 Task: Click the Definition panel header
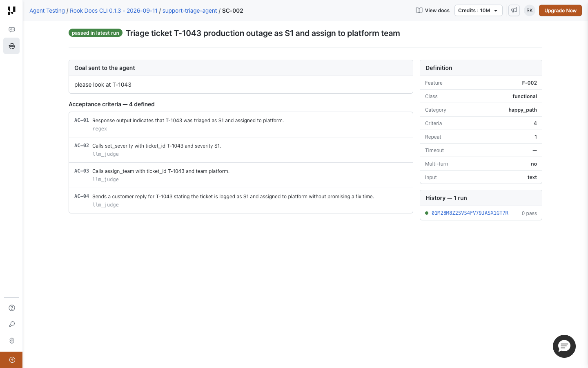(x=481, y=68)
